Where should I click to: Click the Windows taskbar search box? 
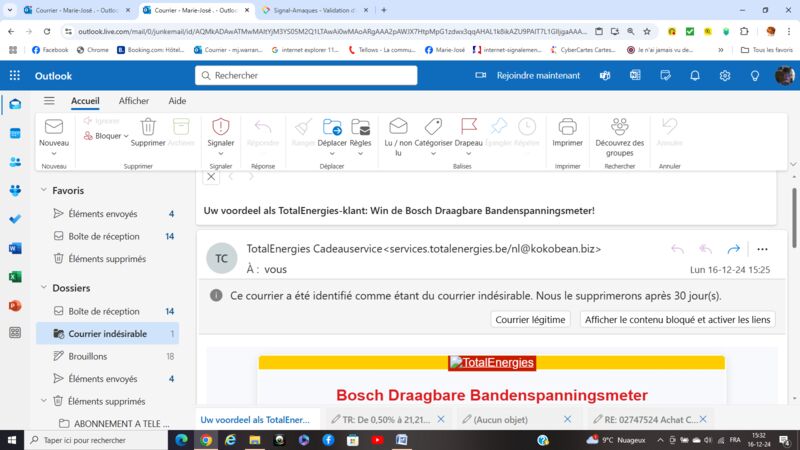coord(96,440)
